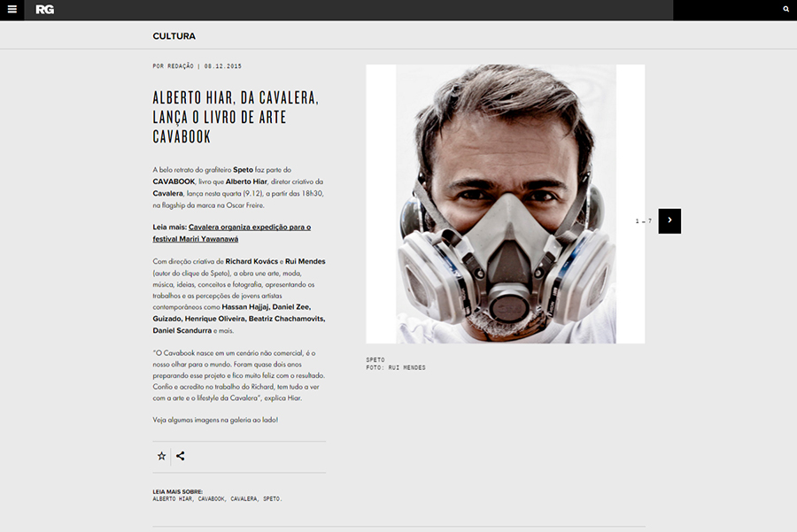The width and height of the screenshot is (797, 532).
Task: Click the Speto portrait photo
Action: [506, 204]
